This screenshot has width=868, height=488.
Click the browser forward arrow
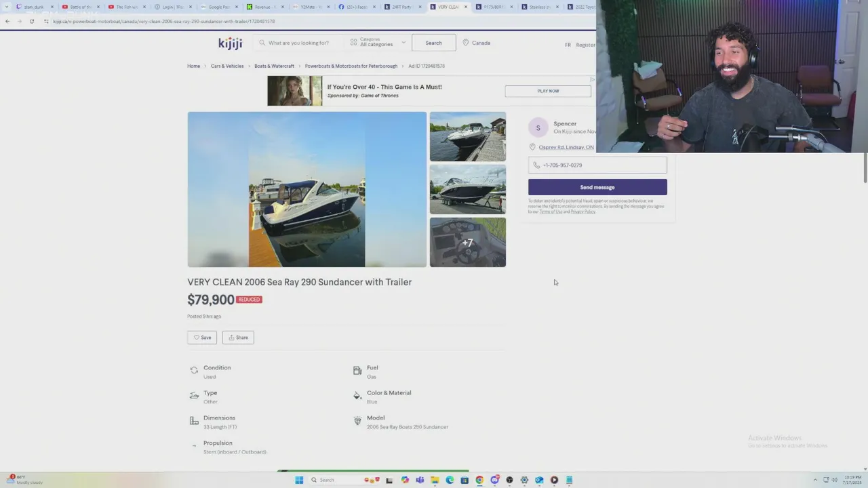[x=19, y=21]
